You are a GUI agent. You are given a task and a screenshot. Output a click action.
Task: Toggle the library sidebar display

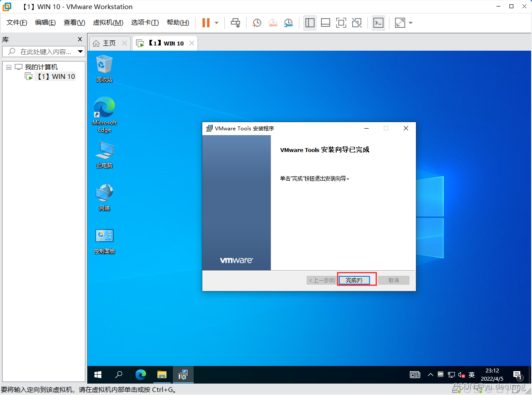(x=310, y=23)
